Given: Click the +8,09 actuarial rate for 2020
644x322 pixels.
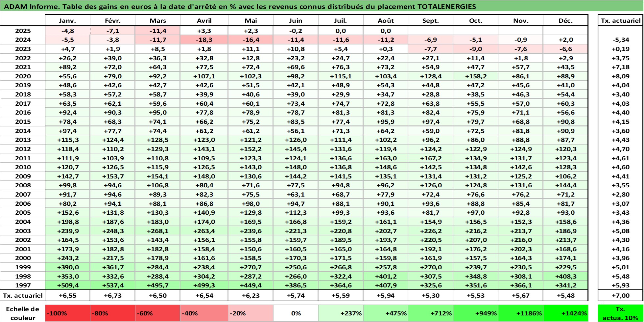Looking at the screenshot, I should coord(621,76).
